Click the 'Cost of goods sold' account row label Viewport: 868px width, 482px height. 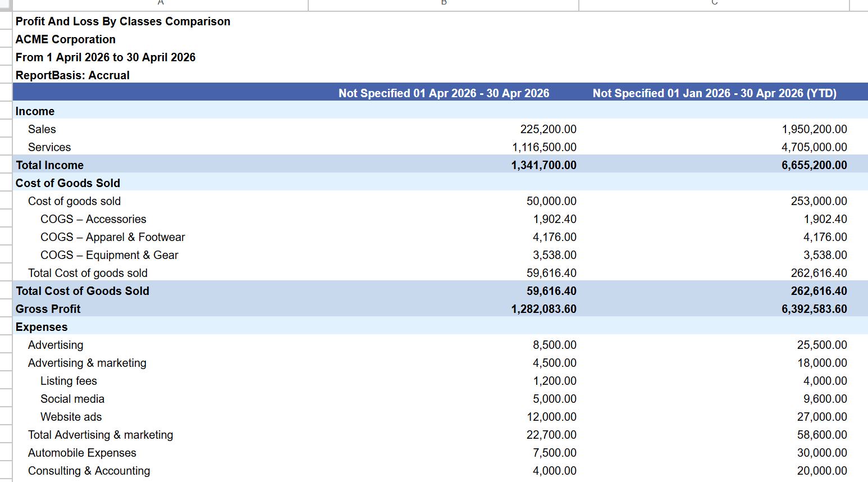click(x=74, y=201)
